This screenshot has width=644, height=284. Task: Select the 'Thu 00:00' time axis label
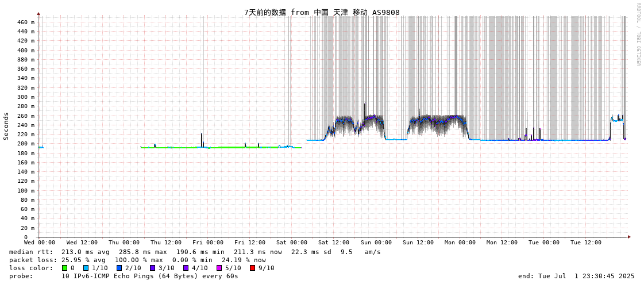point(124,243)
